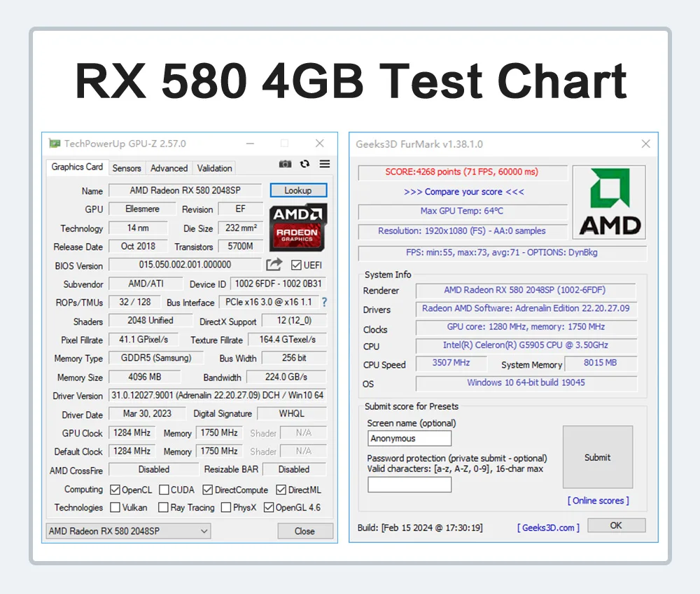Open the GPU selection dropdown
The width and height of the screenshot is (700, 594).
[128, 531]
